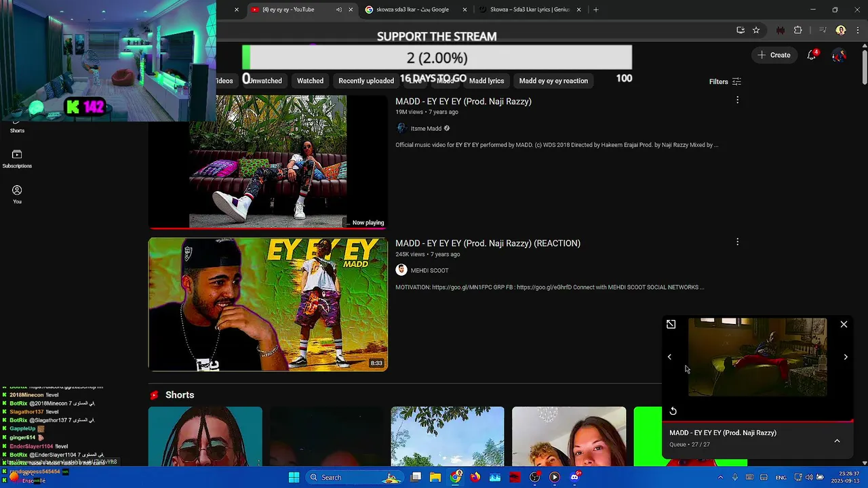Replay the video in miniplayer
Viewport: 868px width, 488px height.
click(673, 411)
